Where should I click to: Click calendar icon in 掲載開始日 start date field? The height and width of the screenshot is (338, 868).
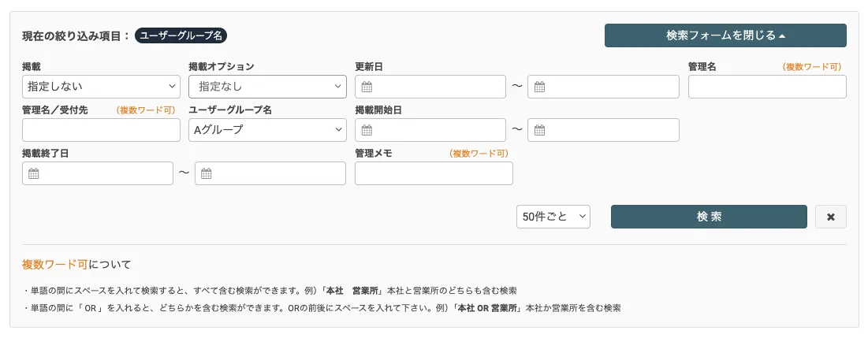click(367, 130)
